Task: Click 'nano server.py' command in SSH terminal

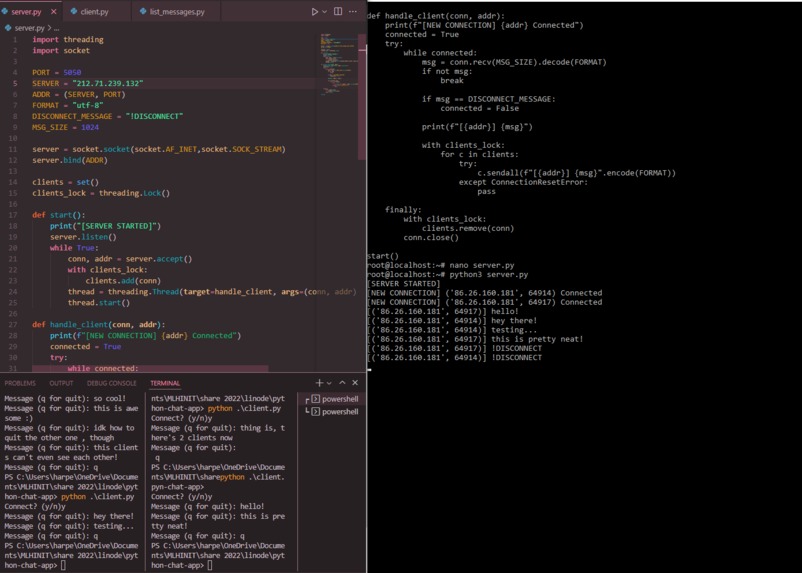Action: (482, 266)
